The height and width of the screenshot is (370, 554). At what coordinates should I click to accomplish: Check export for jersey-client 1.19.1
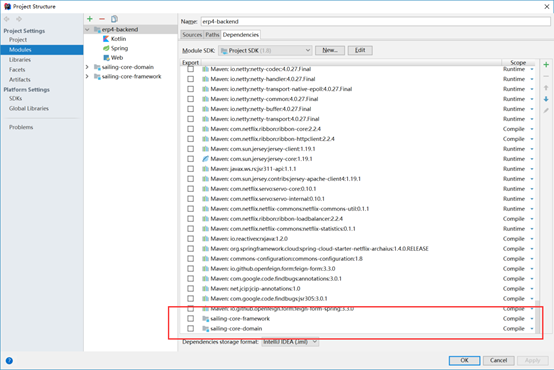coord(190,149)
